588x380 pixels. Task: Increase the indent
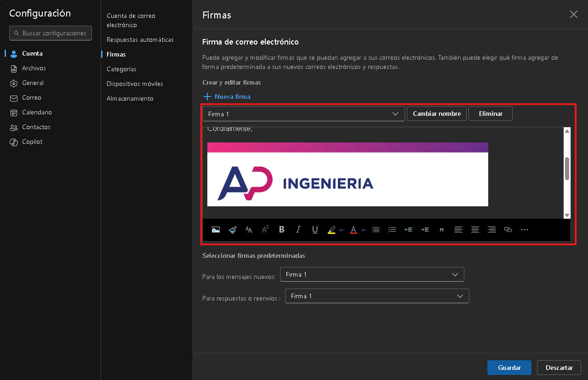425,230
